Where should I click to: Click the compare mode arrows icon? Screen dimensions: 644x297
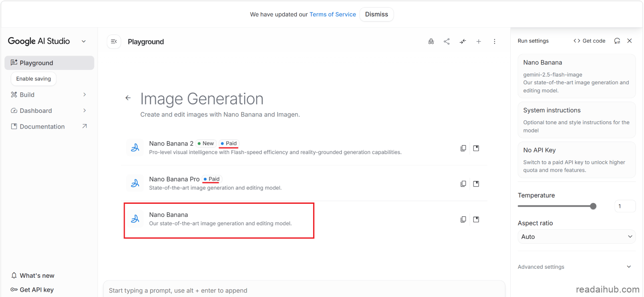(x=462, y=41)
